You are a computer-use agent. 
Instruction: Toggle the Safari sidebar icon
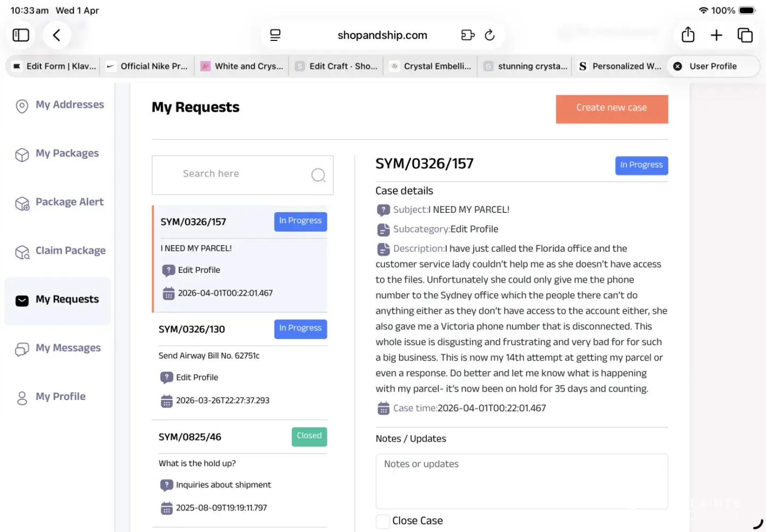[x=21, y=35]
